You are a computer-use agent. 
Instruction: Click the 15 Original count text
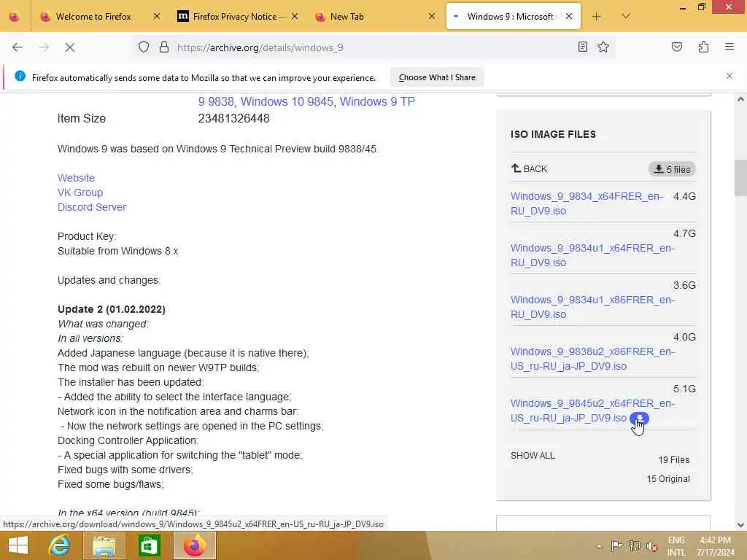668,478
